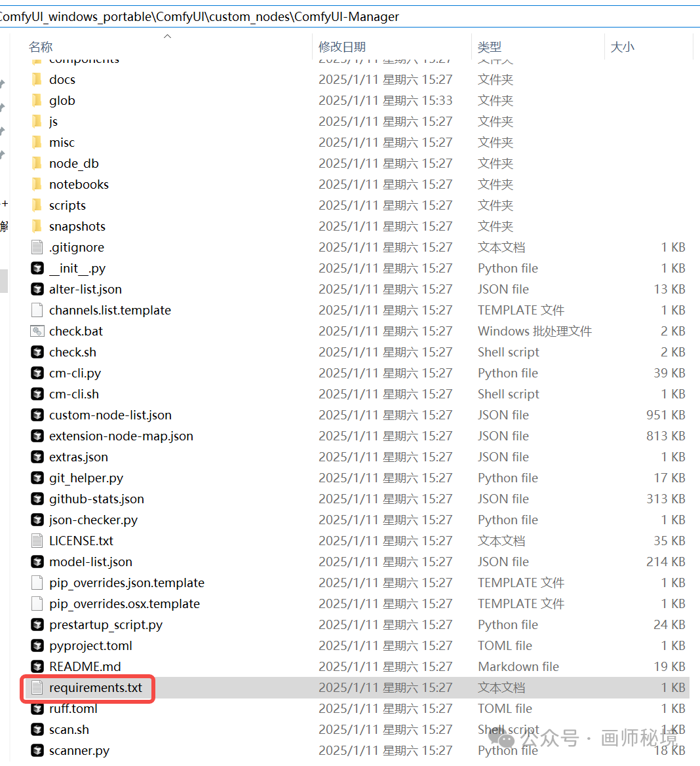This screenshot has height=766, width=700.
Task: Click 13 KB size of alter-list.json
Action: [669, 289]
